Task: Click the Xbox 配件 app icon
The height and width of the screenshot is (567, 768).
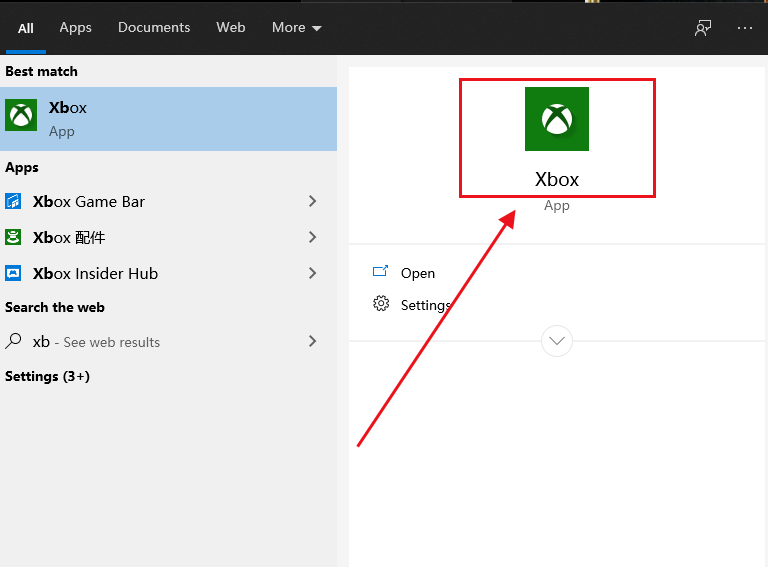Action: coord(14,237)
